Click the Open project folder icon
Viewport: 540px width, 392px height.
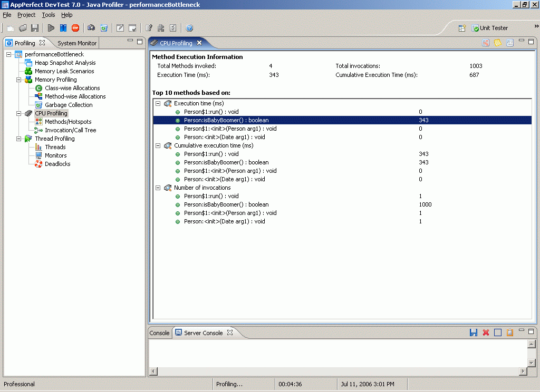tap(23, 28)
